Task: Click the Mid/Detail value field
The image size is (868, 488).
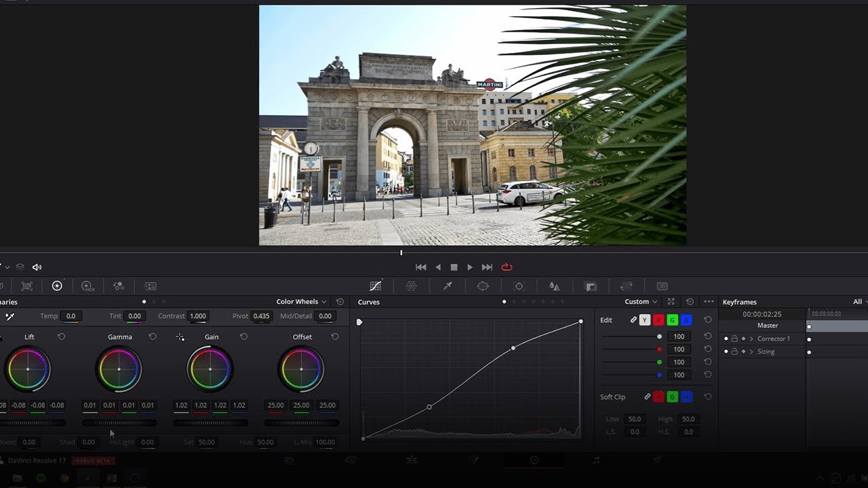Action: click(x=325, y=316)
